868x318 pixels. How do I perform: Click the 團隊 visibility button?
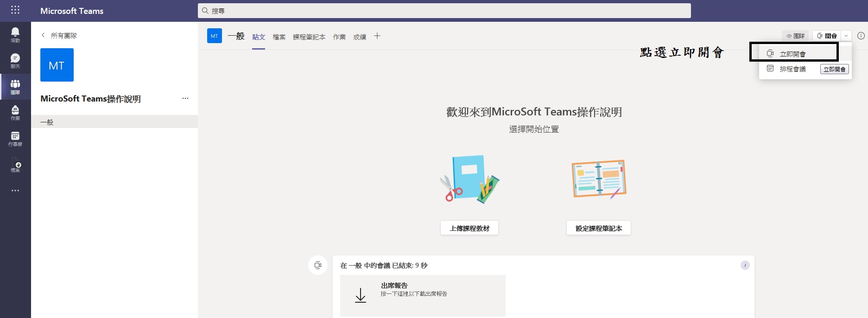pos(795,36)
